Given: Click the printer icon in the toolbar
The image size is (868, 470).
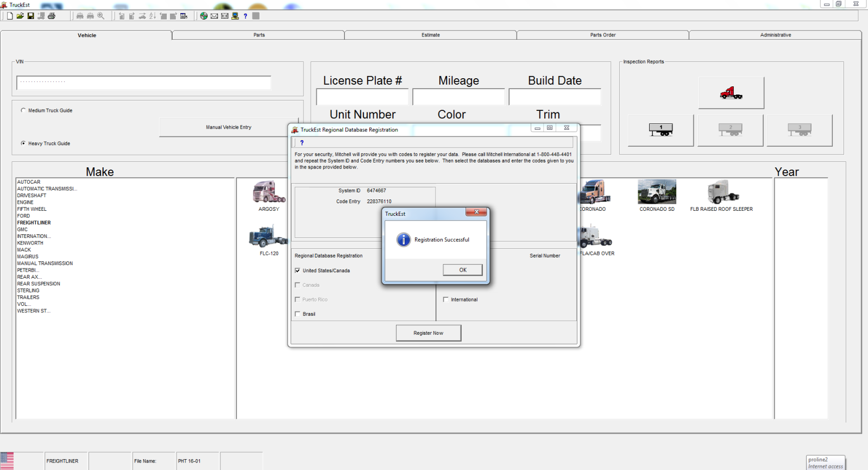Looking at the screenshot, I should click(52, 16).
